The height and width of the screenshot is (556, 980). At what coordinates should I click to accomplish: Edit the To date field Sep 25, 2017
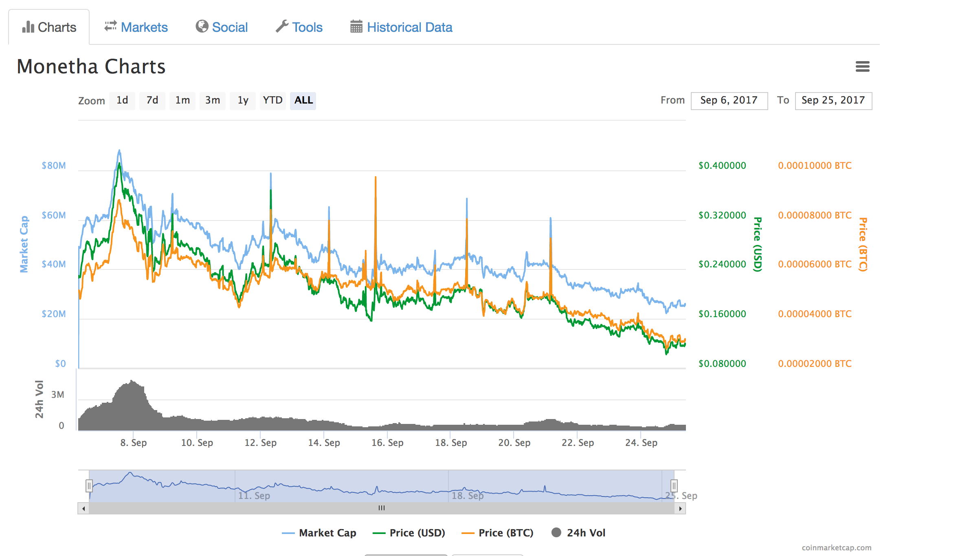click(833, 101)
